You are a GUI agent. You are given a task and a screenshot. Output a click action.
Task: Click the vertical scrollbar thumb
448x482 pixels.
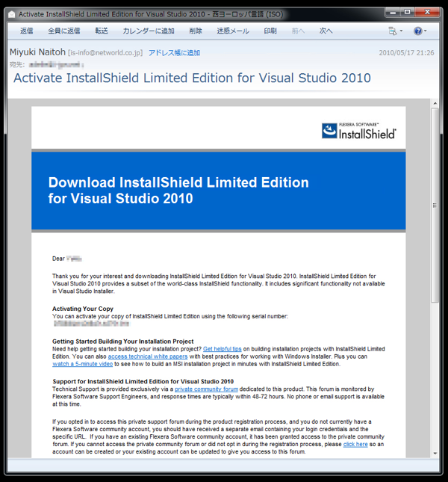pyautogui.click(x=435, y=205)
